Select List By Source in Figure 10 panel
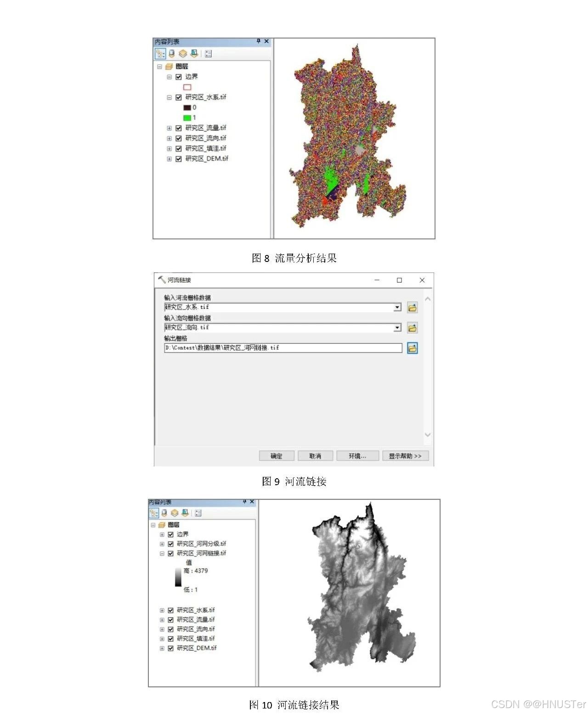588x714 pixels. tap(164, 513)
